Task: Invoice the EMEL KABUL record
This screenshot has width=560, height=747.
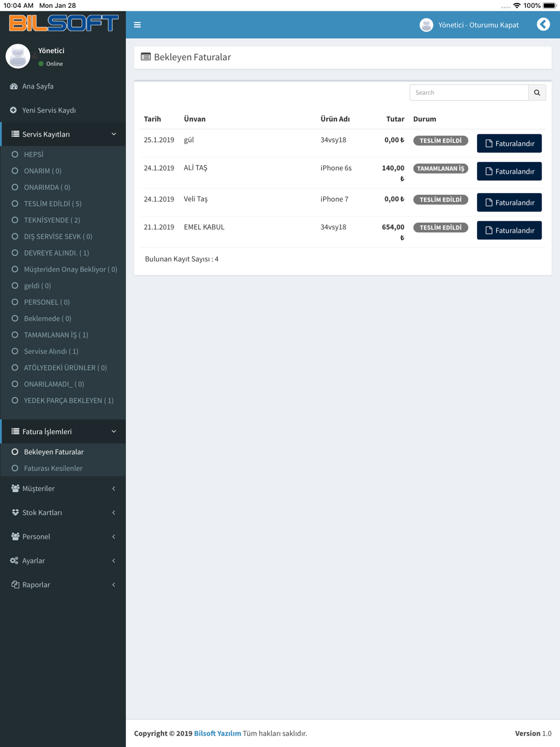Action: [x=509, y=231]
